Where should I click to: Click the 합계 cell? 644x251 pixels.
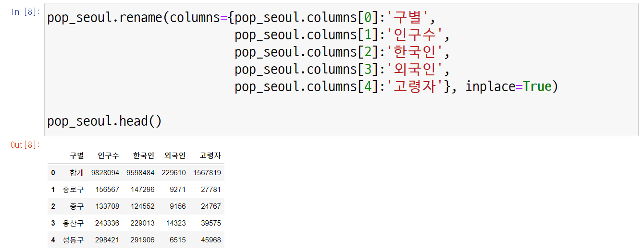coord(76,172)
